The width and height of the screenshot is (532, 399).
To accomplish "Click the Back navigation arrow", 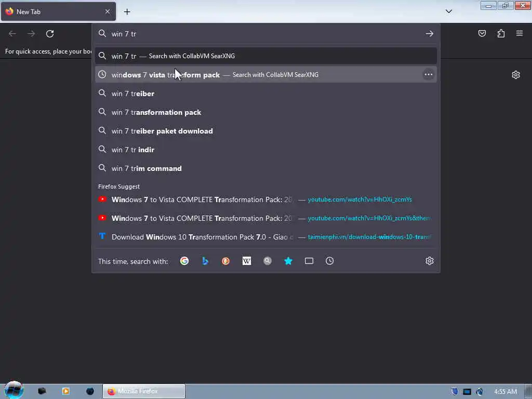I will [12, 34].
